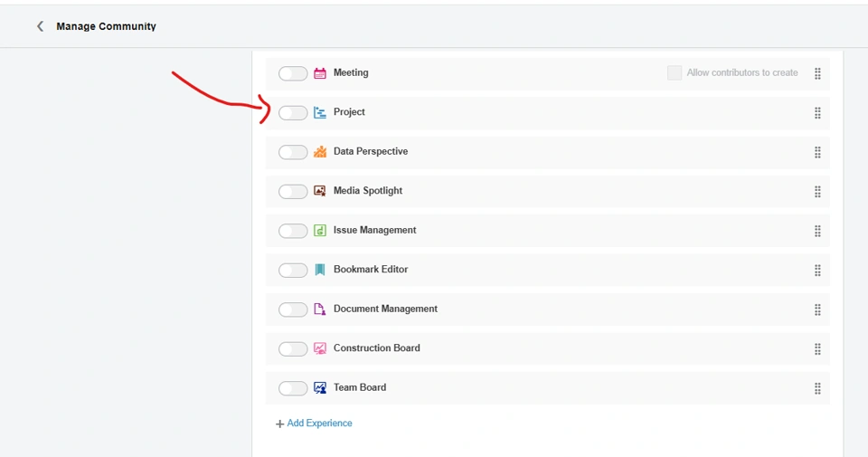868x457 pixels.
Task: Click the Data Perspective chart icon
Action: click(x=320, y=152)
